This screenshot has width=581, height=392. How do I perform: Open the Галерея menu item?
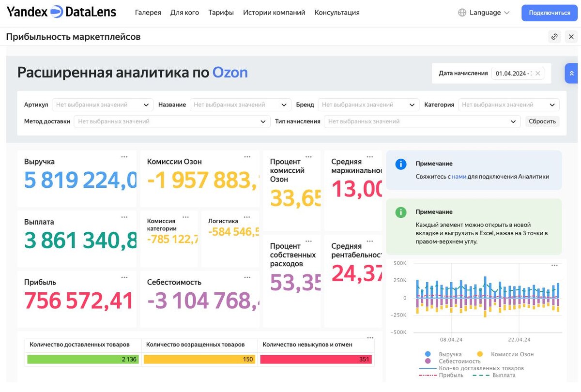tap(148, 13)
